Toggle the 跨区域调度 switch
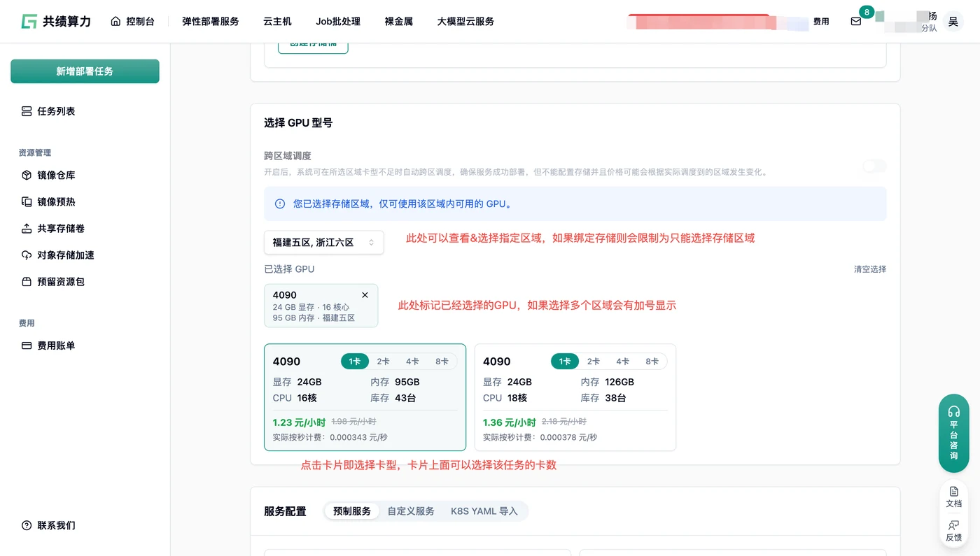Screen dimensions: 980x556 (x=874, y=166)
